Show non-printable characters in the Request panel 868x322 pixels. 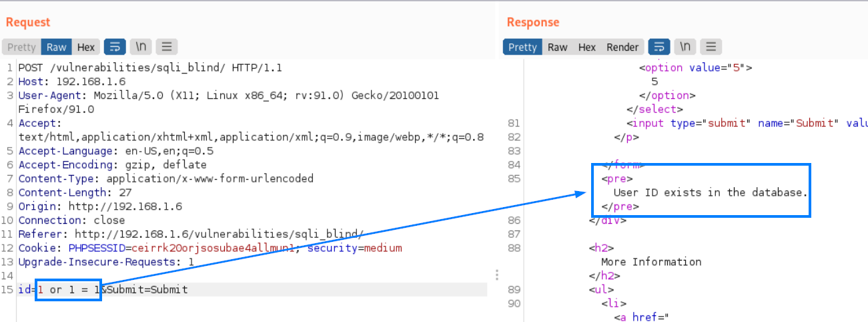tap(141, 47)
